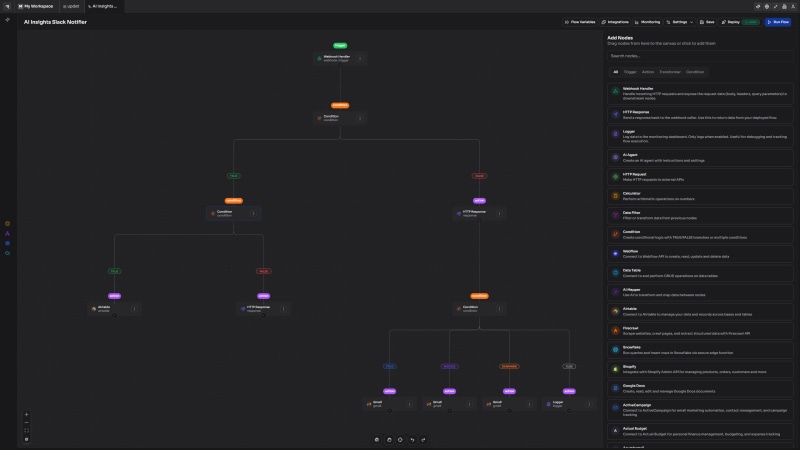Screen dimensions: 800x450
Task: Click the zoom in plus icon on canvas
Action: tap(27, 414)
